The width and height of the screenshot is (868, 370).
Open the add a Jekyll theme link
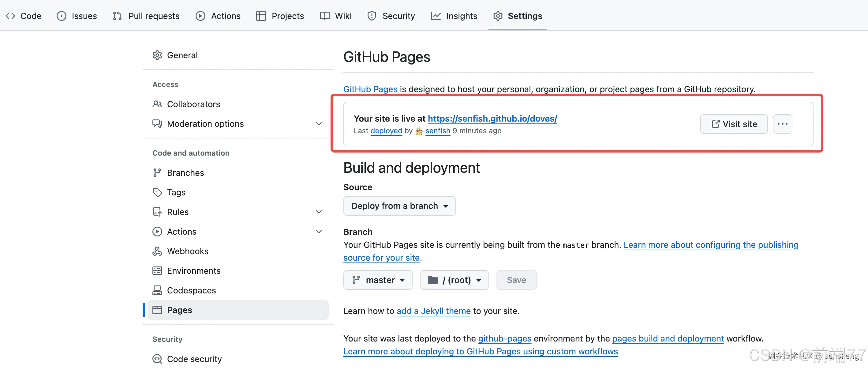433,311
